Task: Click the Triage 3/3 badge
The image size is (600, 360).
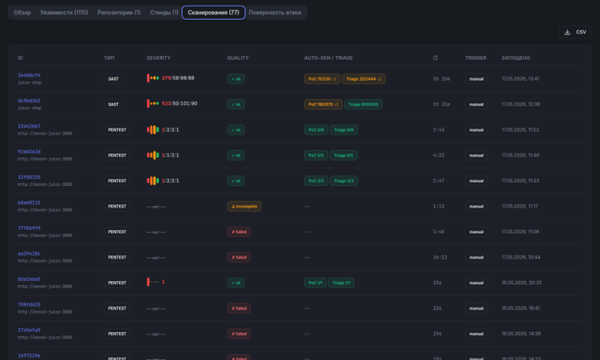Action: point(344,181)
